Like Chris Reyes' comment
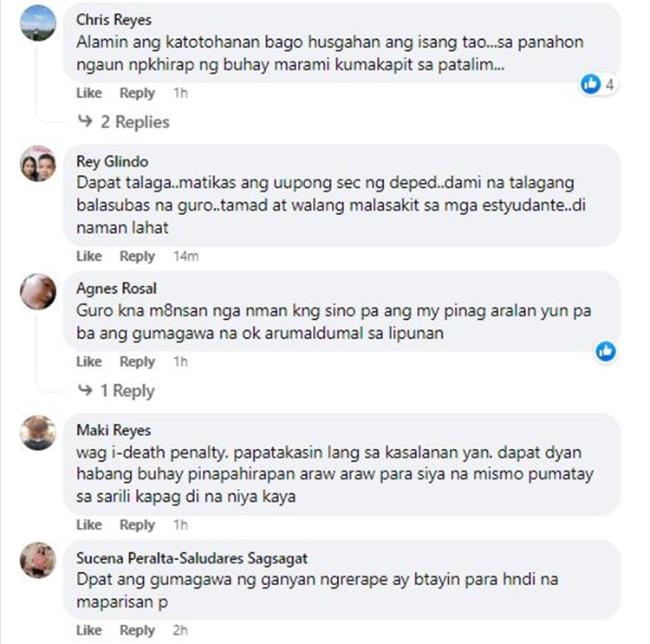This screenshot has width=650, height=644. coord(89,93)
